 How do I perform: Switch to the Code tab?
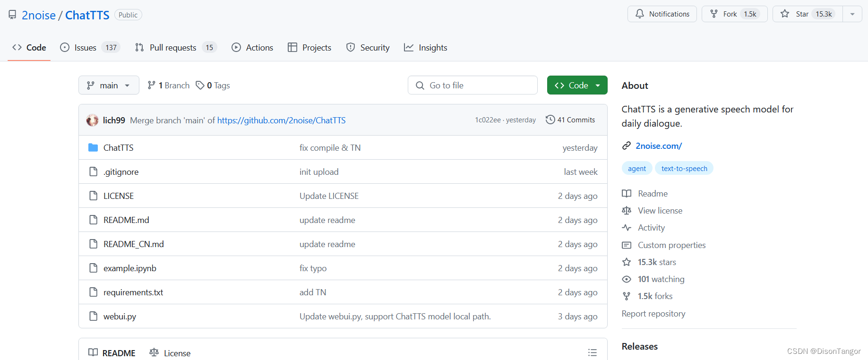pos(29,48)
